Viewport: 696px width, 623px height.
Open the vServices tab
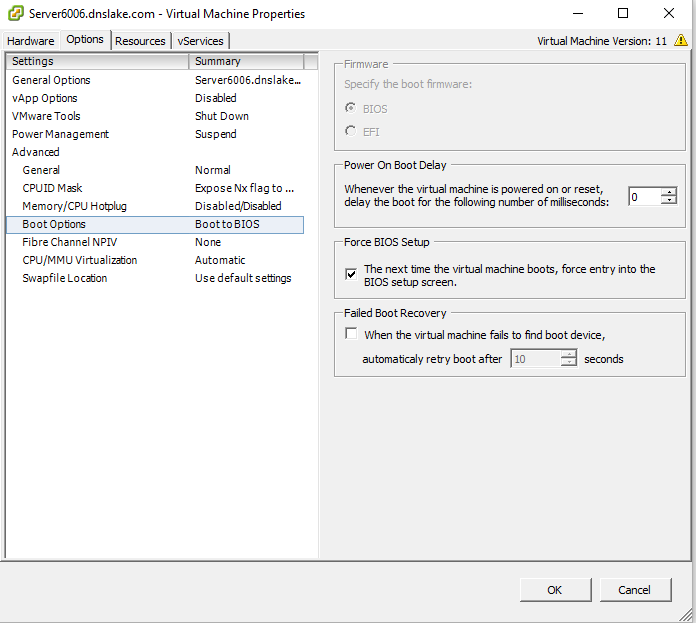tap(201, 41)
